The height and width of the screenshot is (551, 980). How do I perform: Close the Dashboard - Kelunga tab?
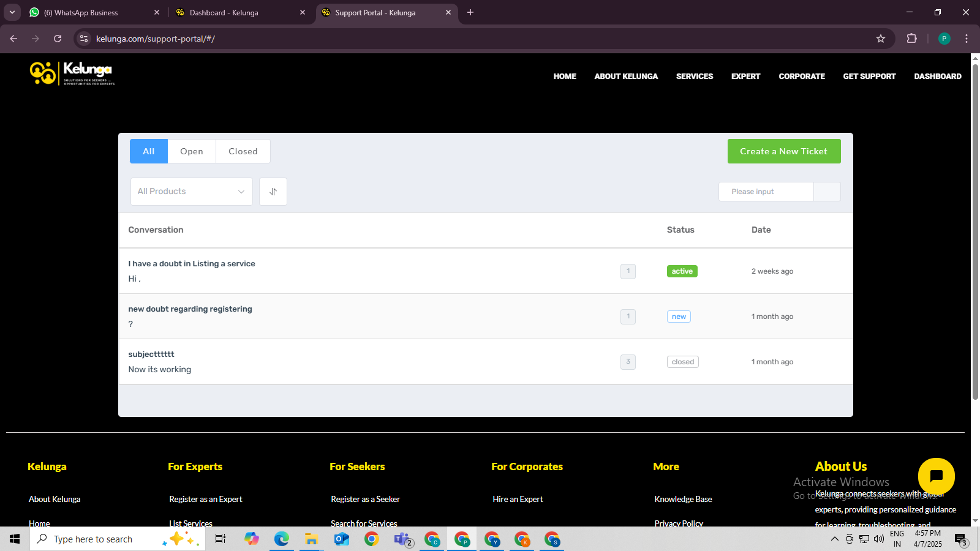coord(303,12)
